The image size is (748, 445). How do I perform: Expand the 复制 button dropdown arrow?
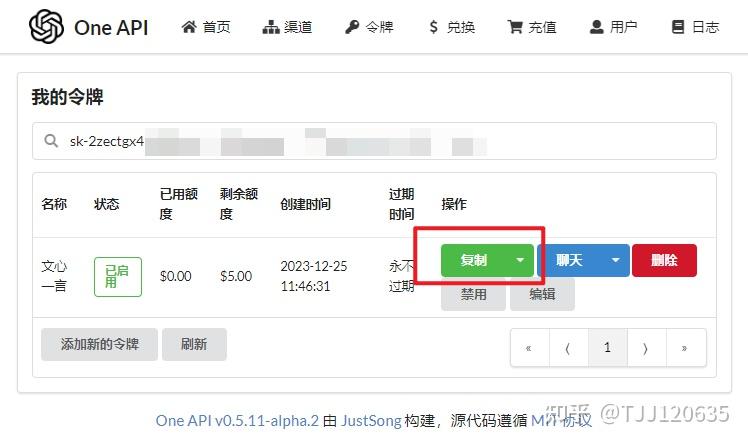(520, 260)
